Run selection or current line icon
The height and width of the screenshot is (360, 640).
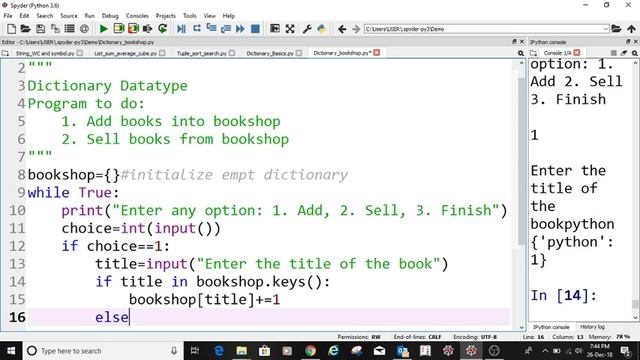pos(148,29)
